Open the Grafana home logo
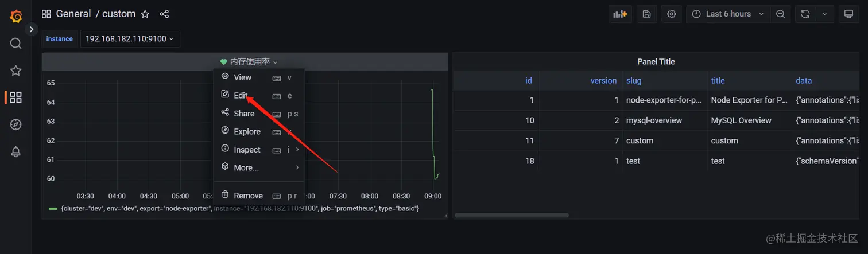 coord(16,17)
